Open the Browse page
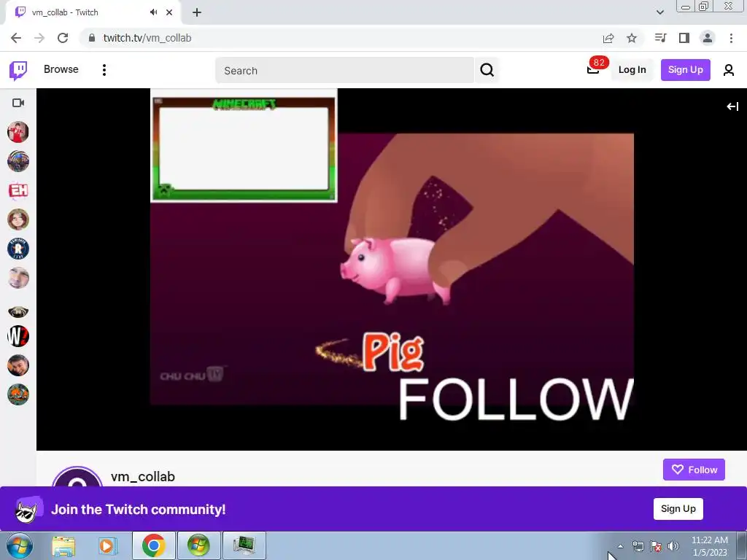The width and height of the screenshot is (747, 560). coord(61,69)
